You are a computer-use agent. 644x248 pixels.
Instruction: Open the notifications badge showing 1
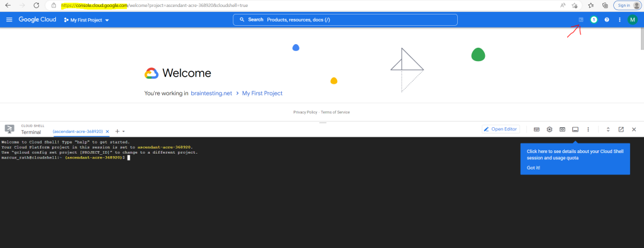point(594,20)
